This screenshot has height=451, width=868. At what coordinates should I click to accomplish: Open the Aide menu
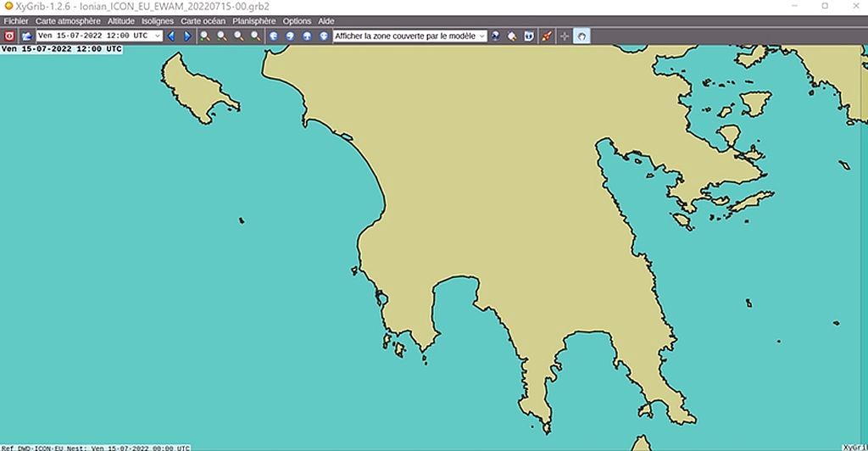point(326,21)
